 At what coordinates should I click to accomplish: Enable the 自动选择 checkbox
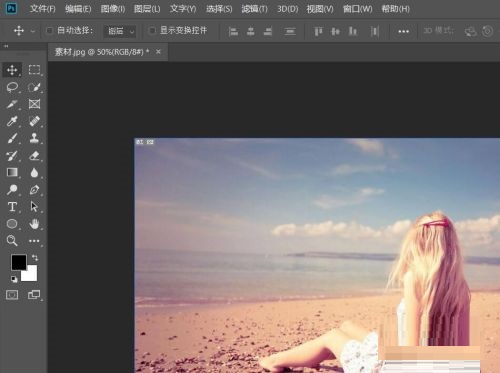click(x=49, y=31)
